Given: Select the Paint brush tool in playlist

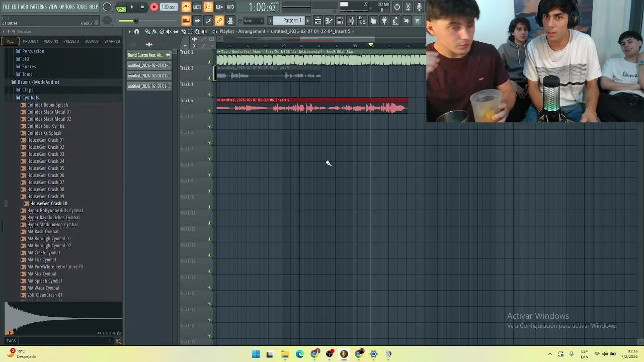Looking at the screenshot, I should pyautogui.click(x=154, y=31).
